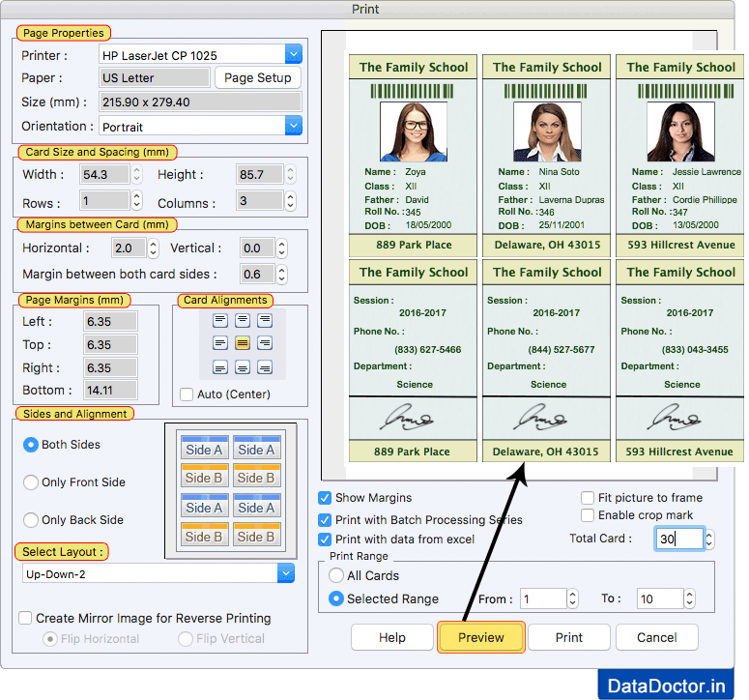Viewport: 749px width, 700px height.
Task: Open the Select Layout dropdown Up-Down-2
Action: pos(286,573)
